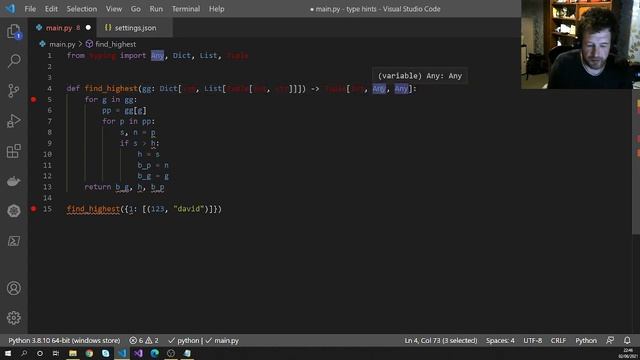
Task: Open Task View on taskbar
Action: click(x=56, y=353)
